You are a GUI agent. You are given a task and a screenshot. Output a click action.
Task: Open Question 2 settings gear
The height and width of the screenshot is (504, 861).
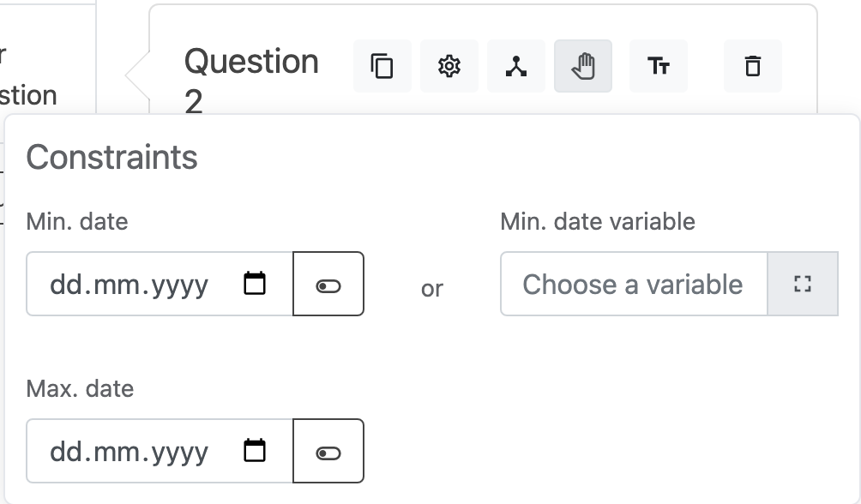(x=449, y=66)
